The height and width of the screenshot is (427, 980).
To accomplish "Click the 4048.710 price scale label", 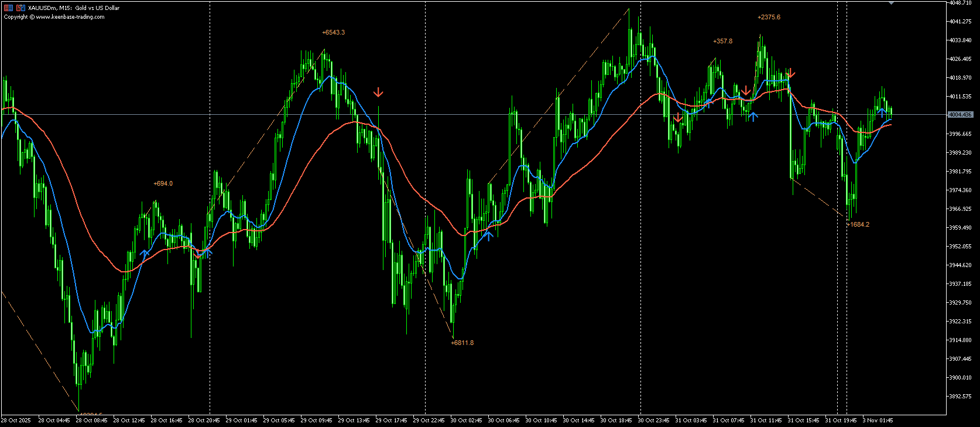I will click(960, 3).
